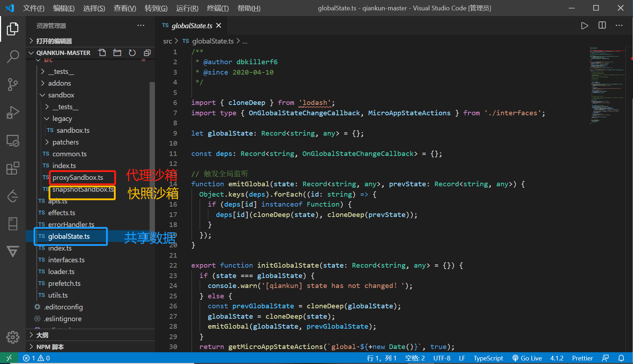
Task: Start Go Live server
Action: pyautogui.click(x=527, y=358)
